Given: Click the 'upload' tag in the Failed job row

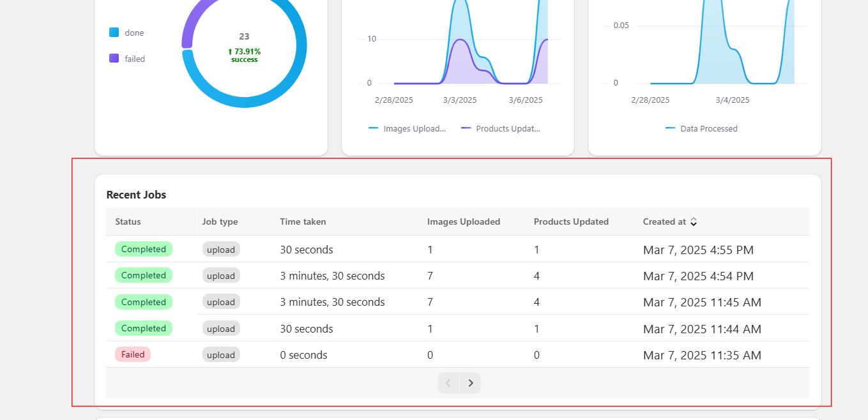Looking at the screenshot, I should tap(221, 355).
